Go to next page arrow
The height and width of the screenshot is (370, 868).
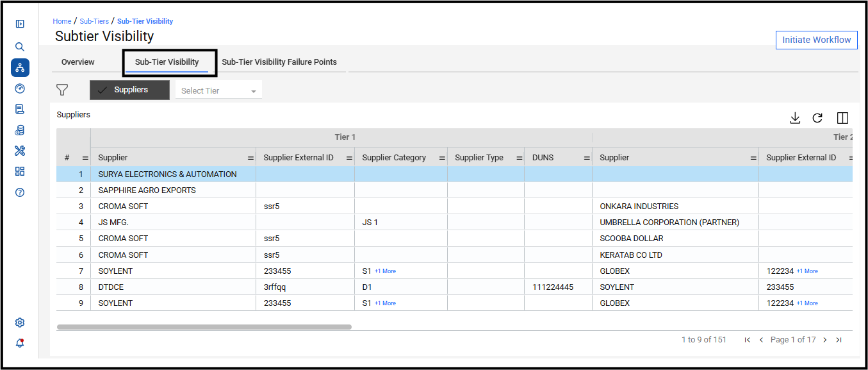click(x=825, y=340)
